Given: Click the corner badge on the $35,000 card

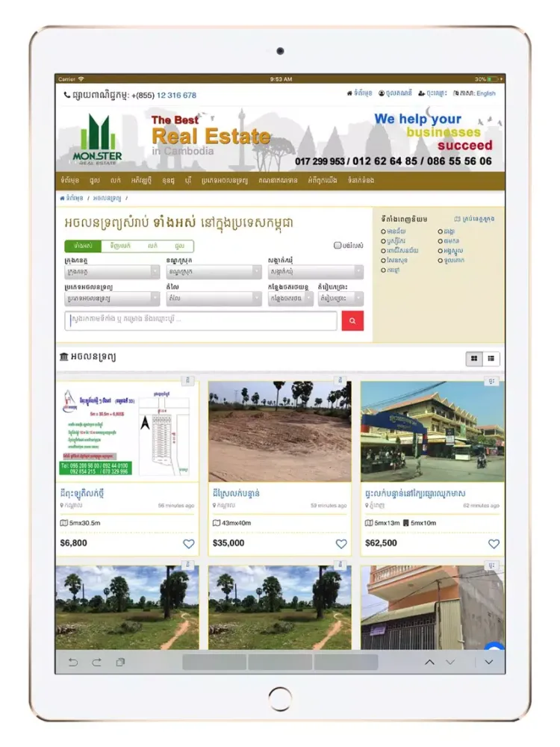Looking at the screenshot, I should (340, 380).
